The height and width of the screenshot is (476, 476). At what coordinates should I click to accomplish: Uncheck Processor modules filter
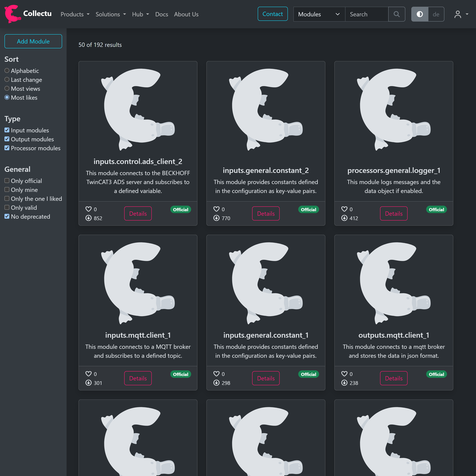(x=7, y=148)
